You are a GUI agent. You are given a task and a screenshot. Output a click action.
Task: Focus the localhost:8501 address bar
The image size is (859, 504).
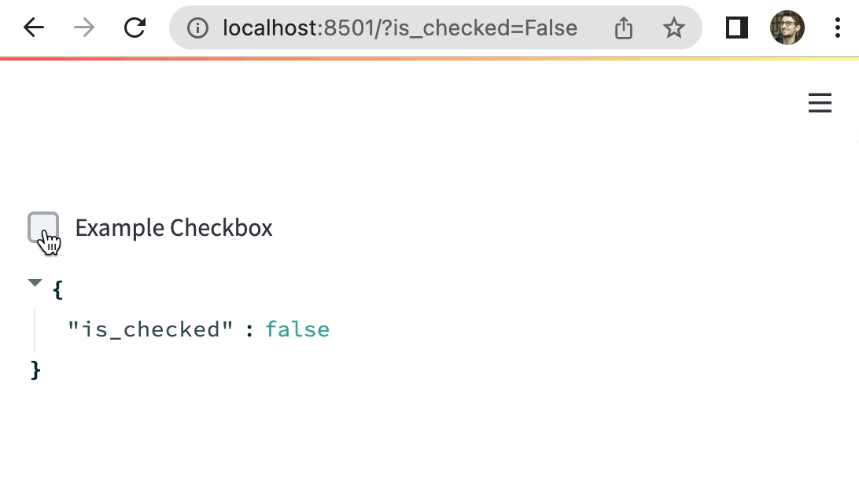pyautogui.click(x=400, y=28)
